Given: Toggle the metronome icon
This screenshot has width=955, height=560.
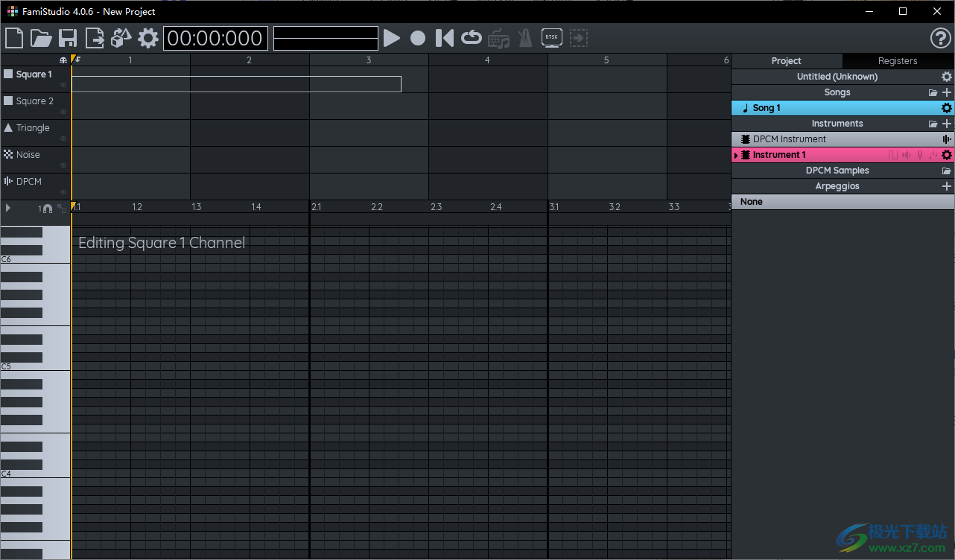Looking at the screenshot, I should (x=525, y=38).
